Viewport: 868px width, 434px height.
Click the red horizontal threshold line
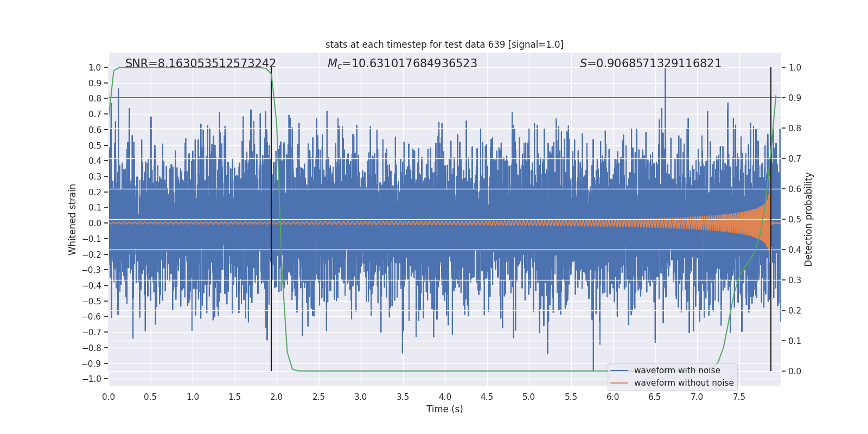coord(444,98)
